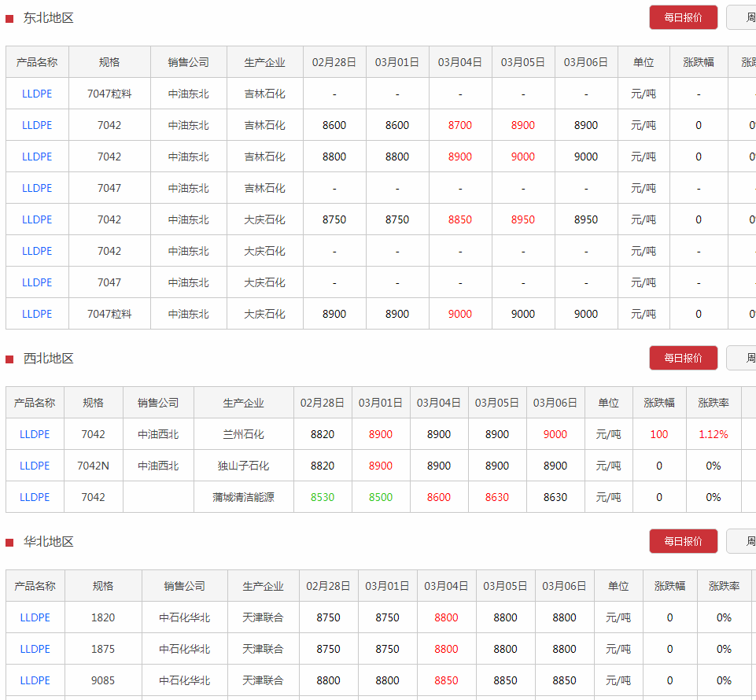Click 1.12% change rate for 兰州石化
The width and height of the screenshot is (756, 700).
[714, 434]
